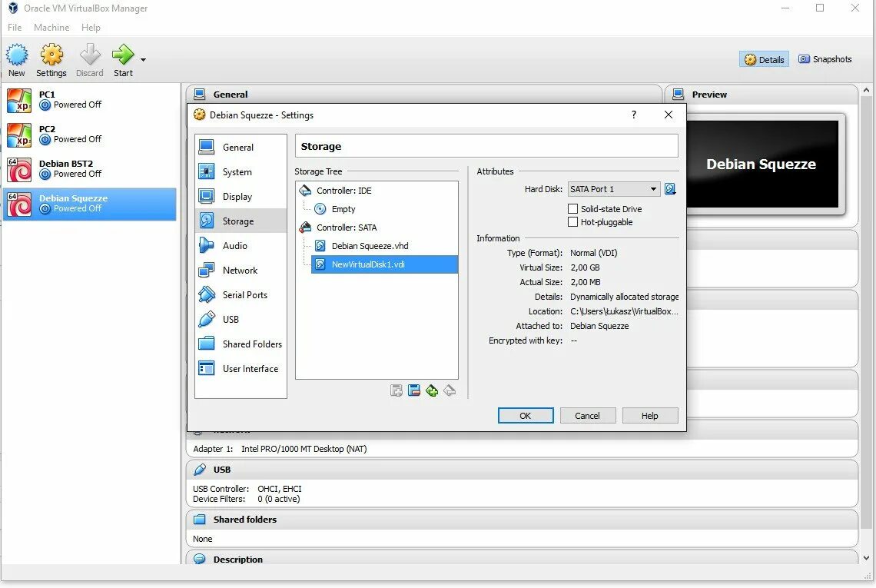
Task: Select the PC2 virtual machine
Action: pyautogui.click(x=89, y=135)
